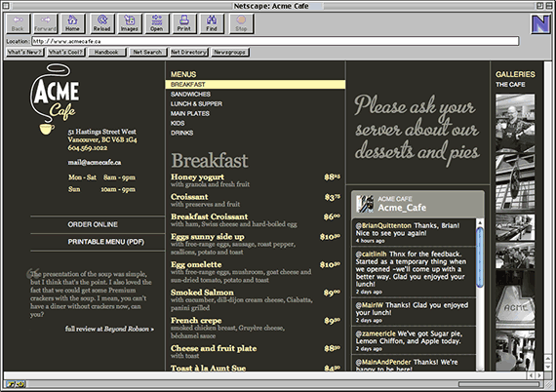This screenshot has width=556, height=392.
Task: Reload the page with Reload button
Action: 102,23
